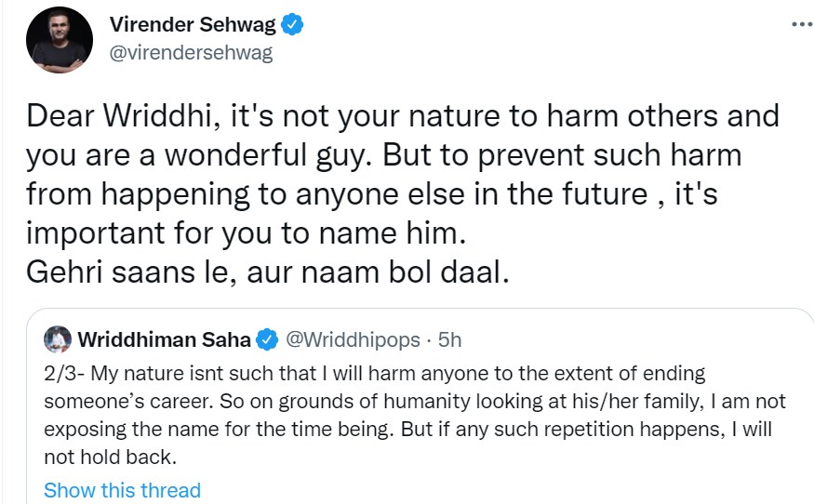Open the Wriddhiman Saha profile name
The height and width of the screenshot is (504, 814).
[x=165, y=339]
